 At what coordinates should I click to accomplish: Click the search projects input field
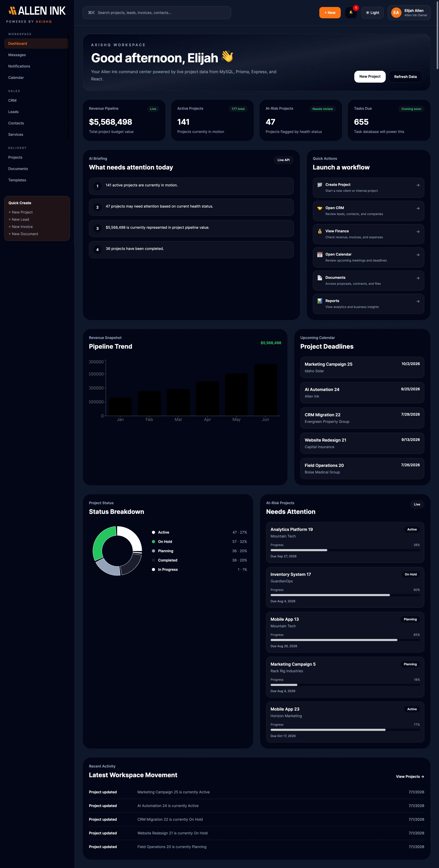157,13
